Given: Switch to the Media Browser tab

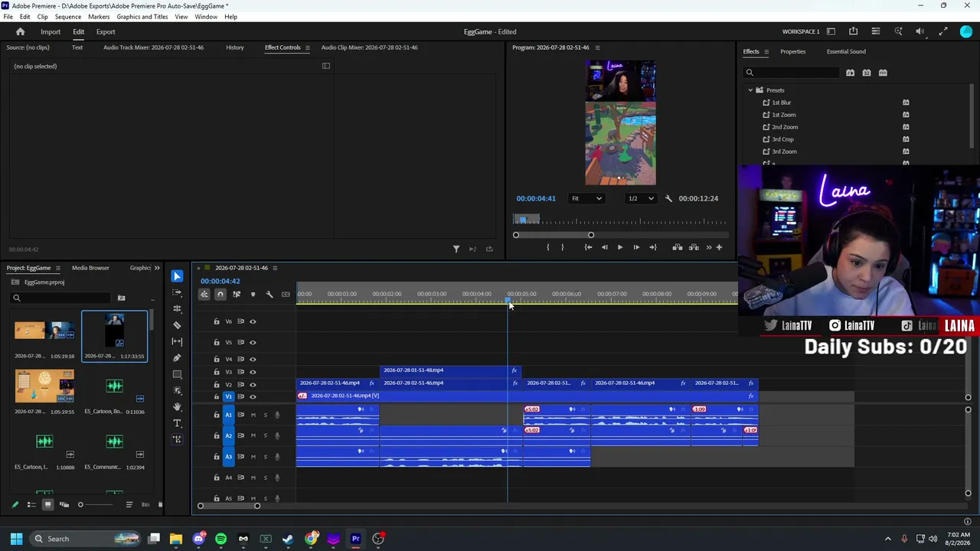Looking at the screenshot, I should pos(90,268).
